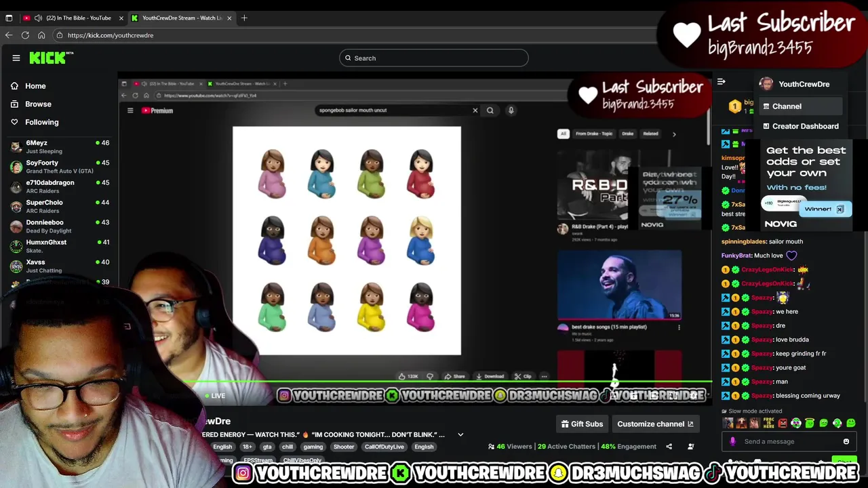Select From Drake - Topic chip
Screen dimensions: 868x488
coord(593,134)
